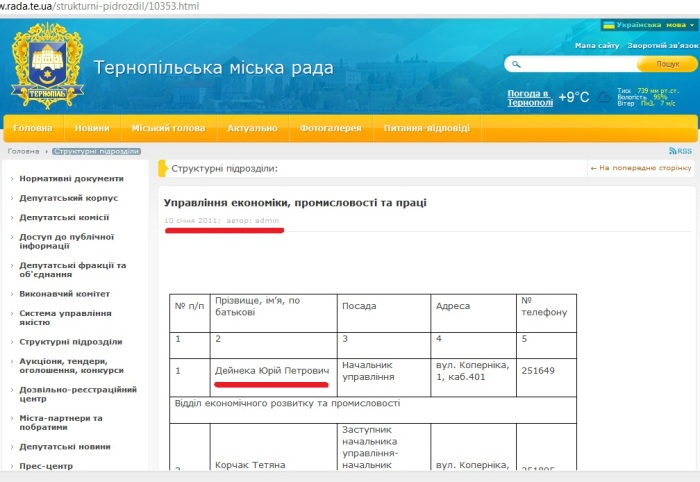Click Структурні підрозділи breadcrumb item
This screenshot has width=700, height=482.
click(96, 151)
